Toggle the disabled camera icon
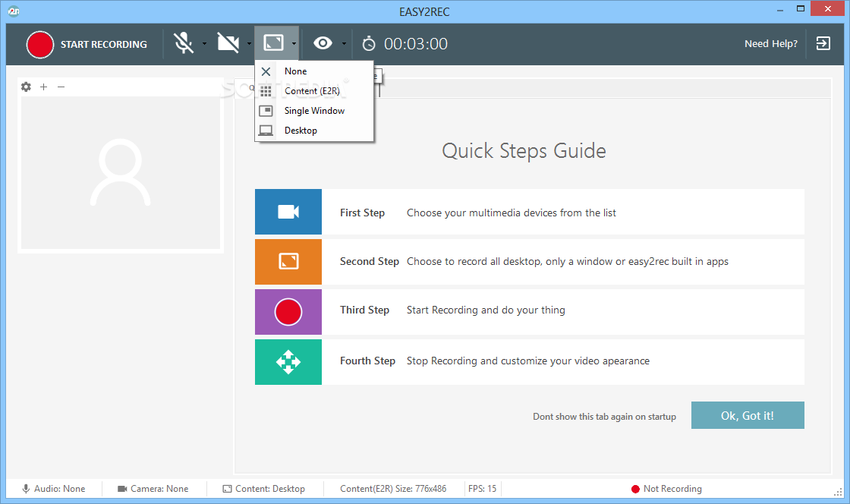850x504 pixels. [228, 43]
